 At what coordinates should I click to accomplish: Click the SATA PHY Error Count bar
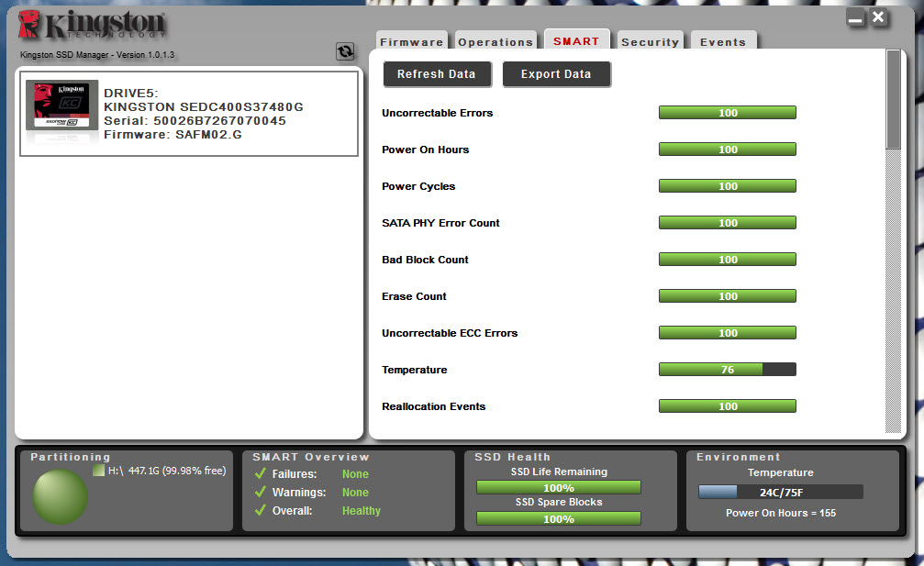(728, 223)
